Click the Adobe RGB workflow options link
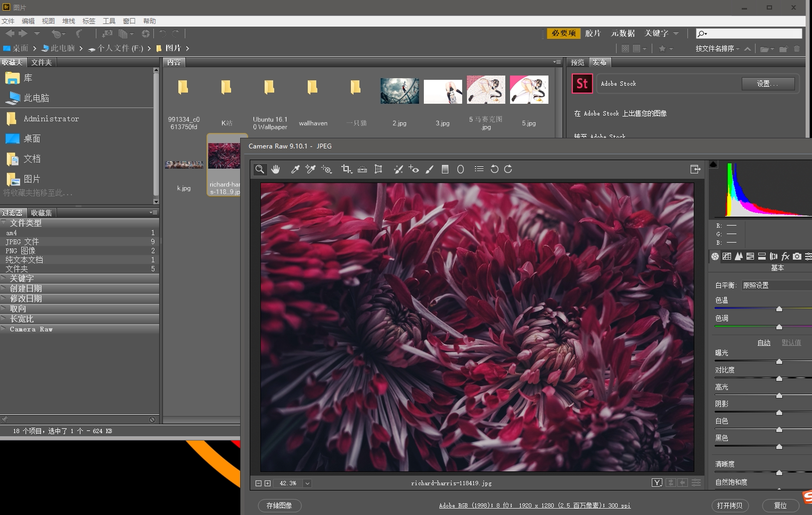 tap(535, 505)
